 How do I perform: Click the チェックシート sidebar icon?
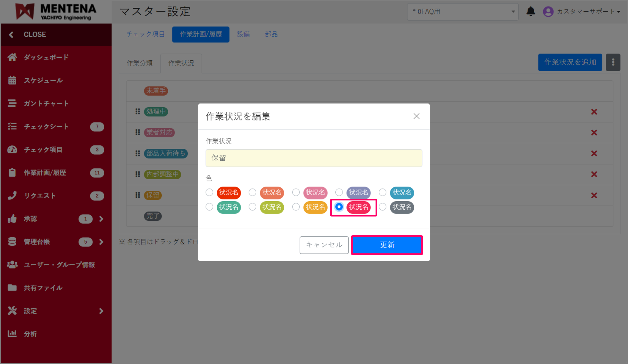point(12,126)
